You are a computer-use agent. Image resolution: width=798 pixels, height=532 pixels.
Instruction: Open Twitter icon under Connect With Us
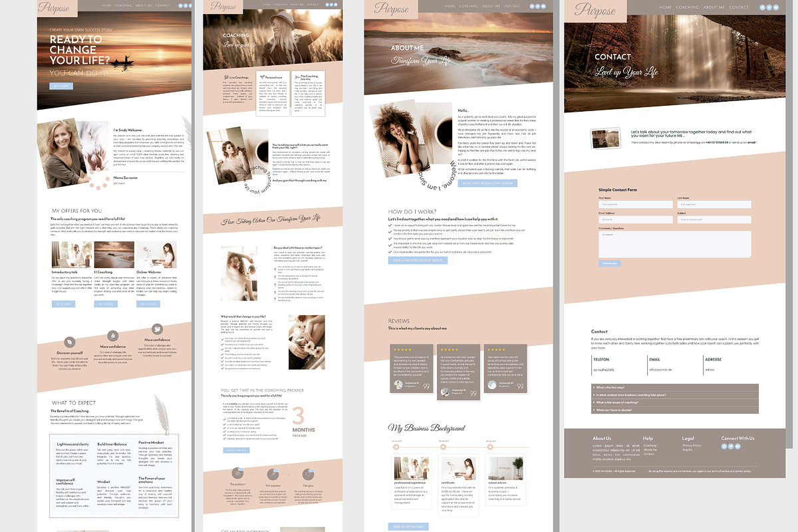(731, 446)
